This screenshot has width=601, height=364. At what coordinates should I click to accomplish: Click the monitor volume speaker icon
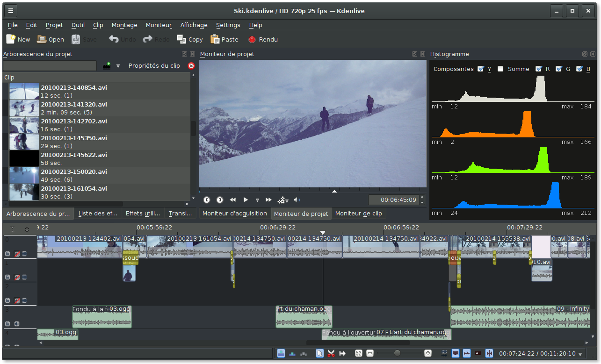pos(297,200)
